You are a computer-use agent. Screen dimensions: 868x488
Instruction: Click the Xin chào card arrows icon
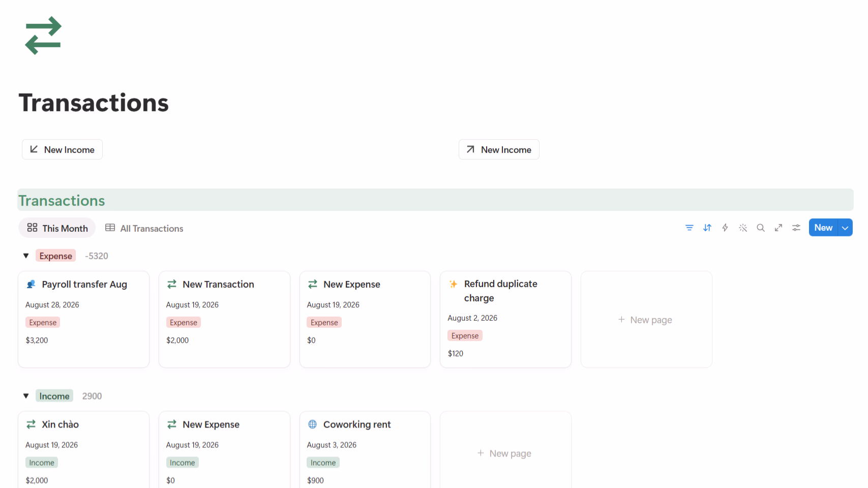click(x=31, y=424)
